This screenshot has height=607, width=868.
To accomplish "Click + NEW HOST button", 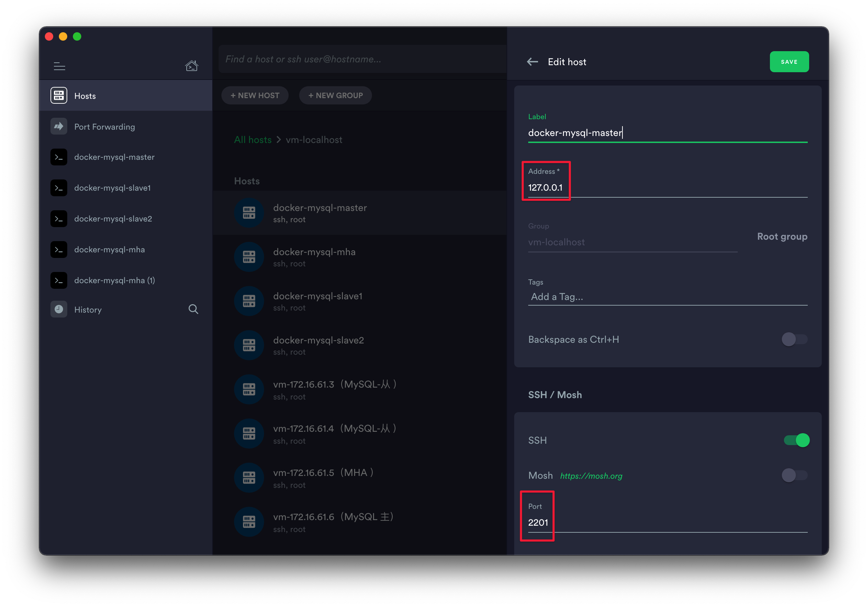I will tap(255, 96).
